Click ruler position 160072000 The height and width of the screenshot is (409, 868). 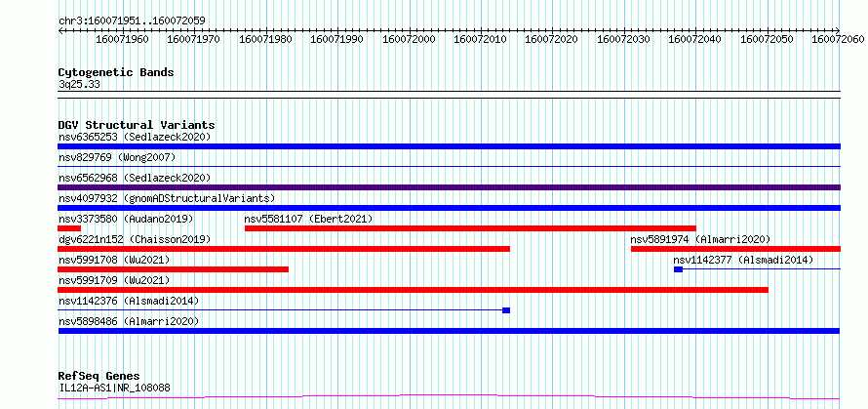pyautogui.click(x=409, y=40)
